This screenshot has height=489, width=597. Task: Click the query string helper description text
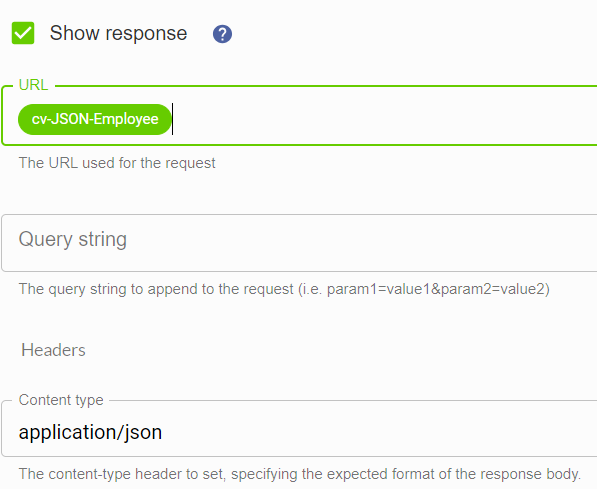click(284, 289)
